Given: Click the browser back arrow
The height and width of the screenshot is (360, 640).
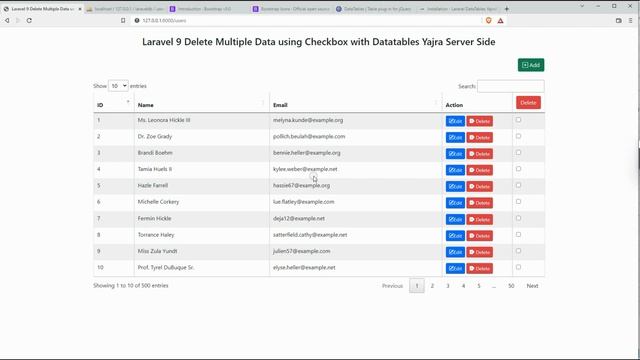Looking at the screenshot, I should click(7, 20).
